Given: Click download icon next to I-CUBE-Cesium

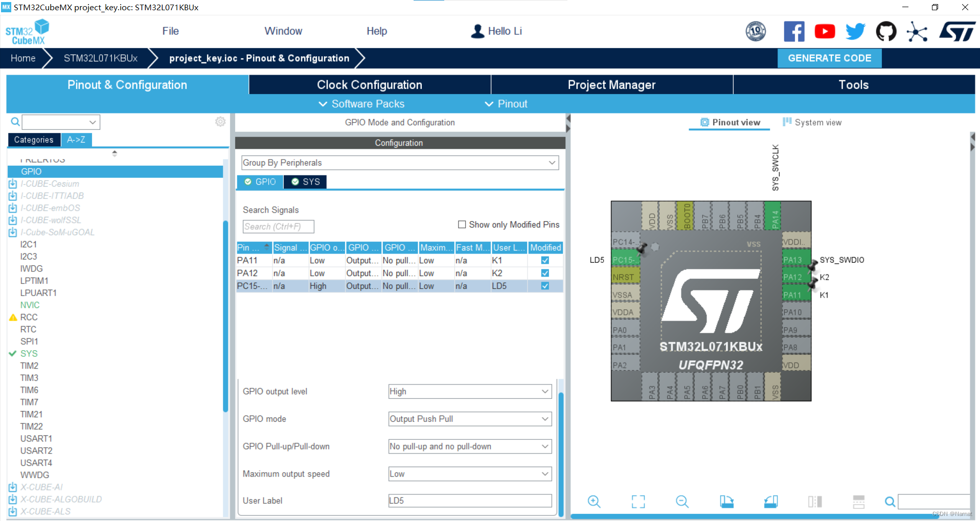Looking at the screenshot, I should 13,184.
